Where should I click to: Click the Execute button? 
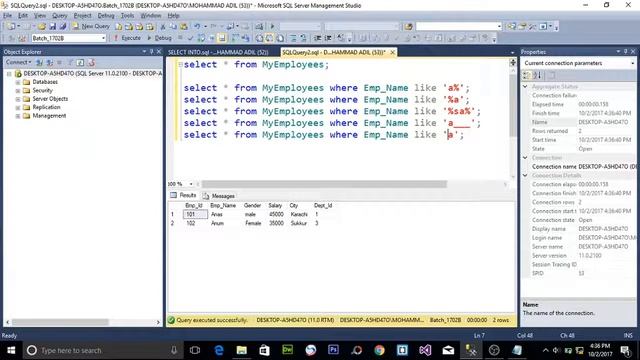[127, 38]
